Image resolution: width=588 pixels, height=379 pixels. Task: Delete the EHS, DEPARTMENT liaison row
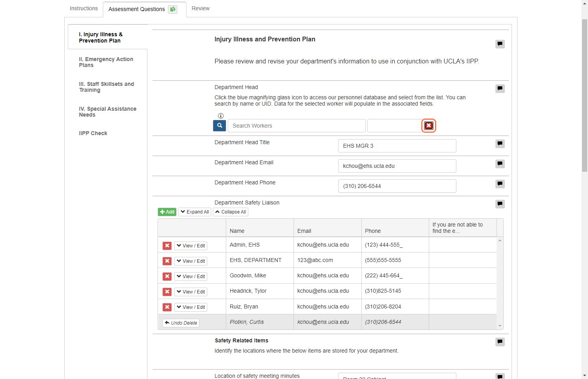tap(167, 261)
